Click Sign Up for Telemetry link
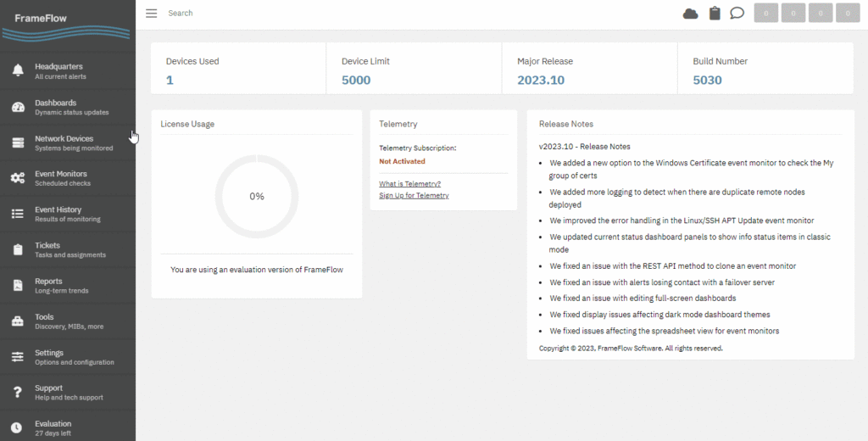The width and height of the screenshot is (868, 441). (414, 196)
